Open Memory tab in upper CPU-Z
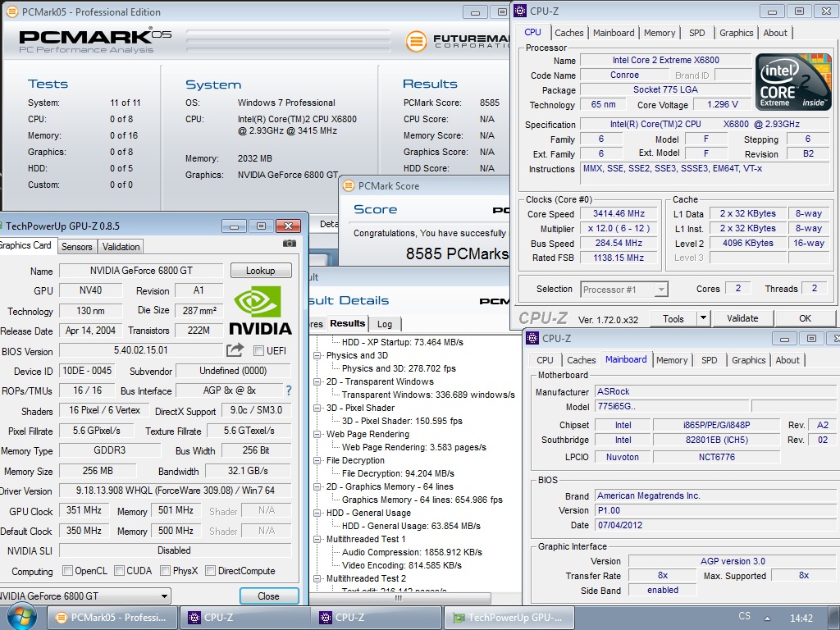840x630 pixels. tap(659, 33)
